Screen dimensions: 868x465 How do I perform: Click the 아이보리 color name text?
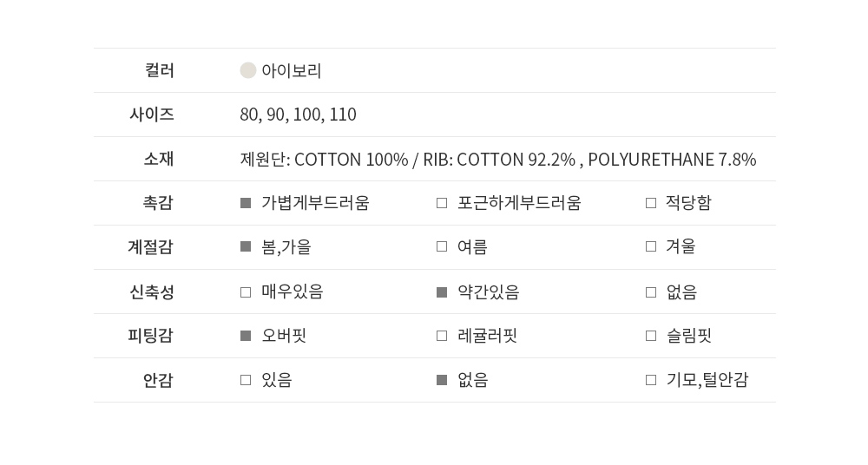point(292,71)
